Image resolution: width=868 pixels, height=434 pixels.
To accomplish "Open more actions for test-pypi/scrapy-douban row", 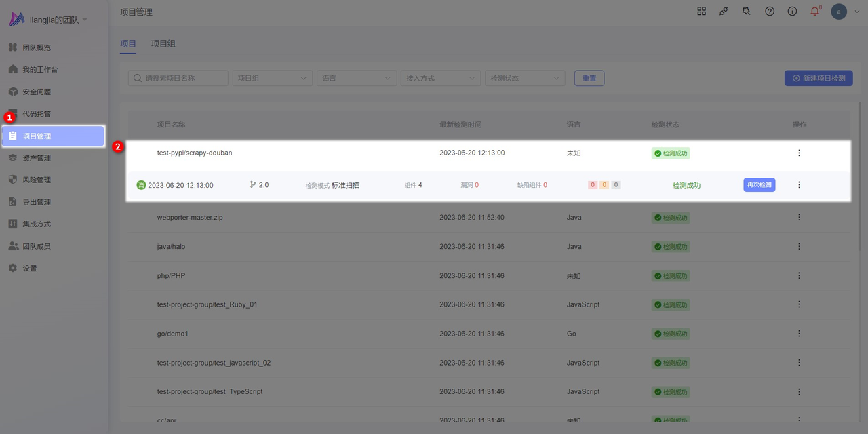I will coord(799,153).
